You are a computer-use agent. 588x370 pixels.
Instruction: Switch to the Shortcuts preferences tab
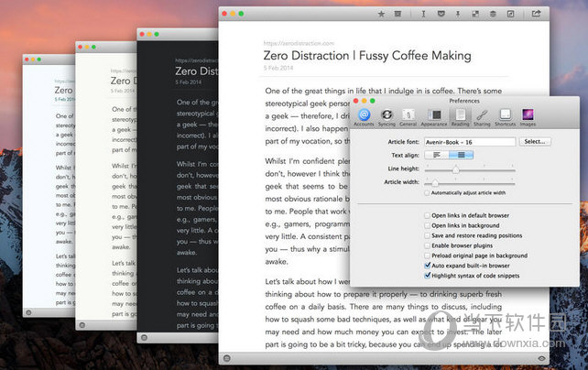[x=506, y=117]
